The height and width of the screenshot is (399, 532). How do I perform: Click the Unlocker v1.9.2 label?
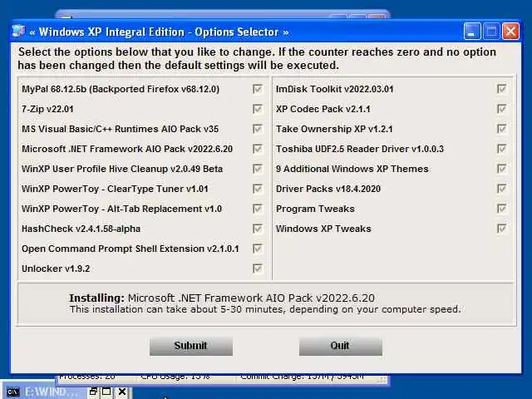coord(56,268)
